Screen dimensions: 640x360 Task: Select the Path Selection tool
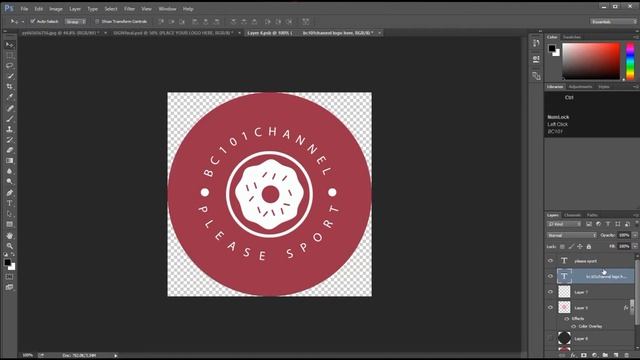tap(10, 214)
